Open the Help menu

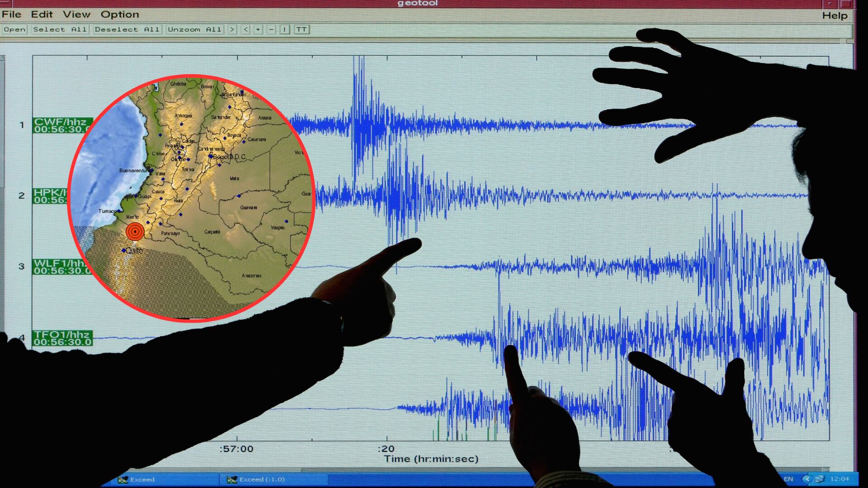click(835, 14)
